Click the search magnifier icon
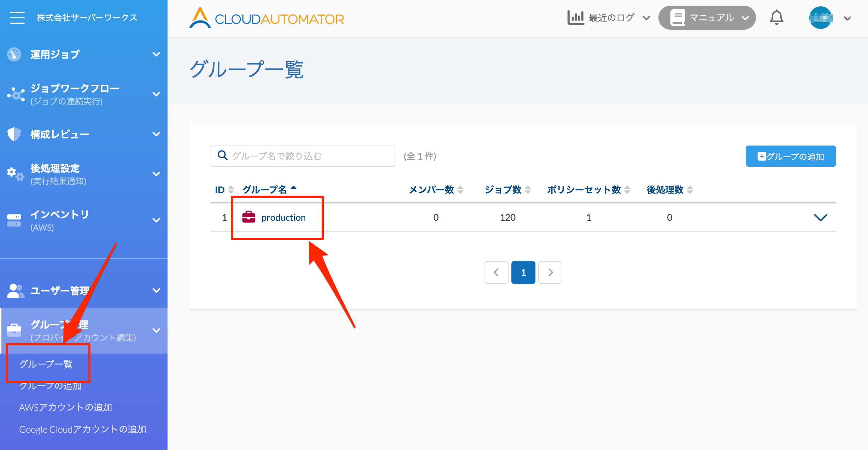The height and width of the screenshot is (450, 868). [x=223, y=155]
